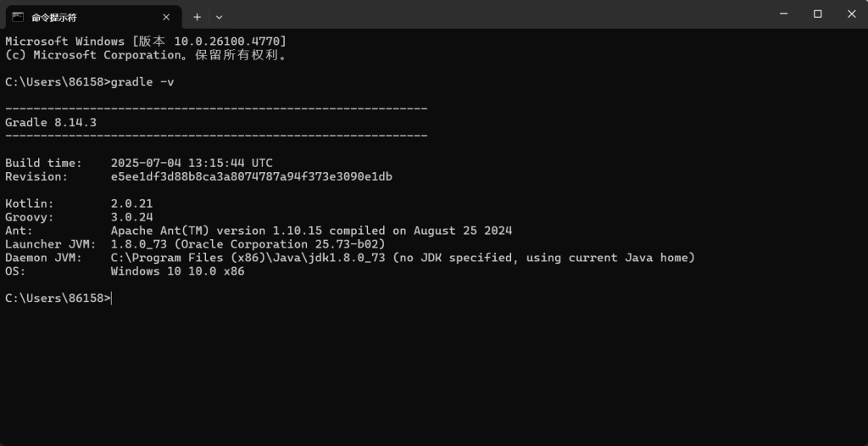Click the empty title bar area
The width and height of the screenshot is (868, 446).
tap(492, 14)
